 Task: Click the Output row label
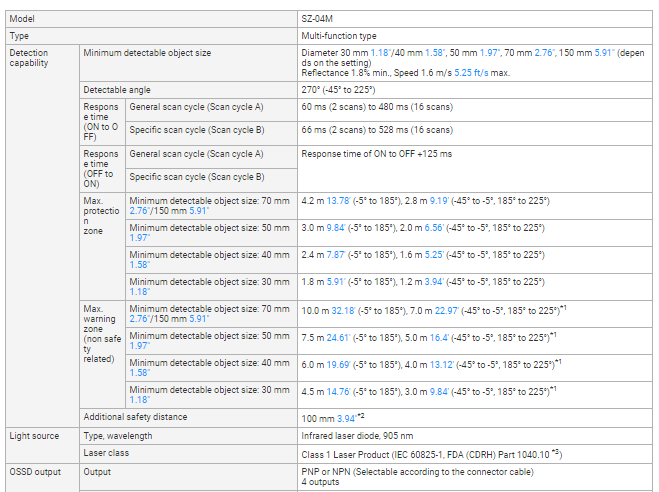(97, 472)
